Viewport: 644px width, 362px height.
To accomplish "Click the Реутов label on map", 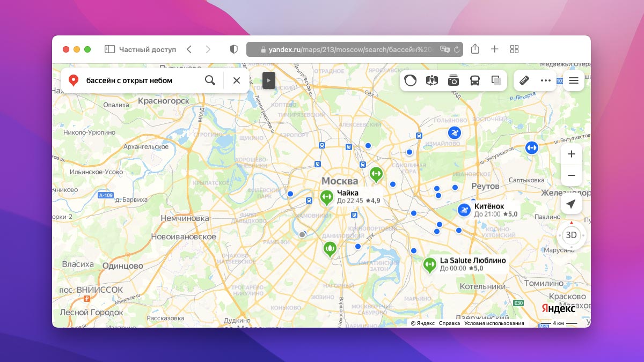I will (x=485, y=186).
